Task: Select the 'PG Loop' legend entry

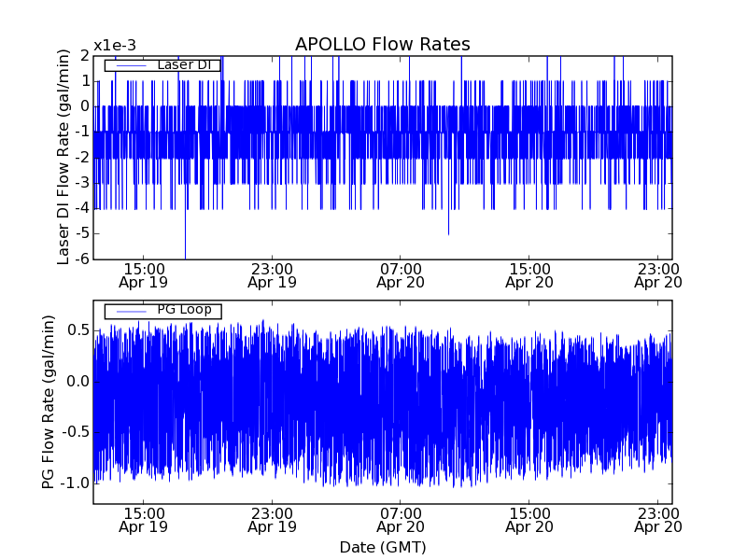Action: (x=162, y=311)
